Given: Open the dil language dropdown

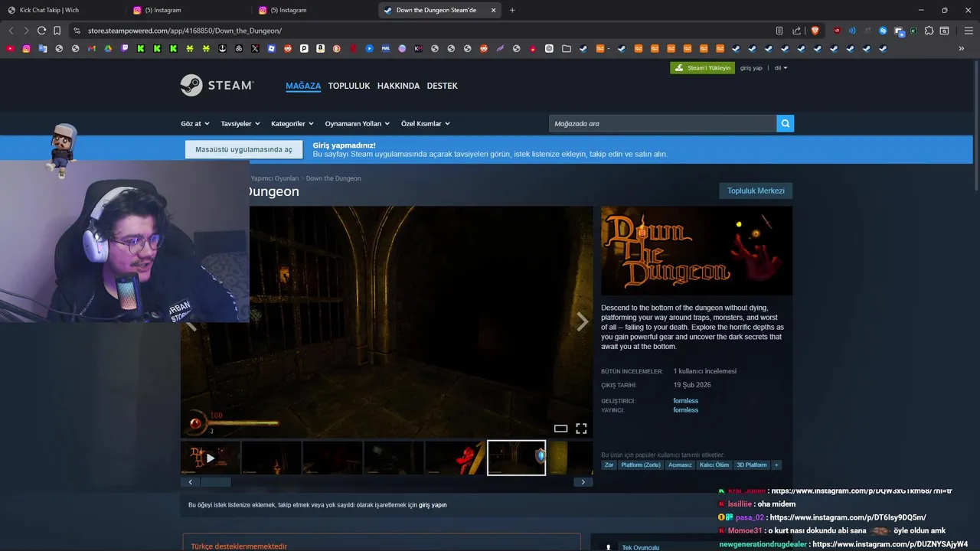Looking at the screenshot, I should point(781,68).
